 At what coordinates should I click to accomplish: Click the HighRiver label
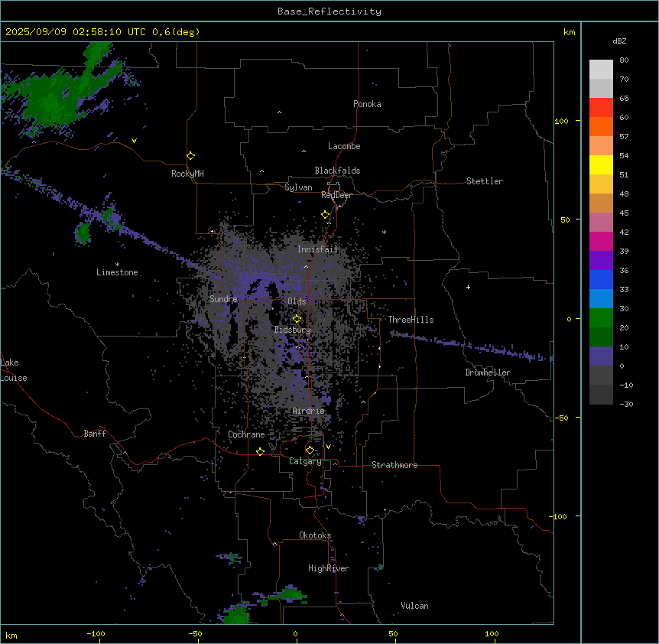pyautogui.click(x=329, y=568)
